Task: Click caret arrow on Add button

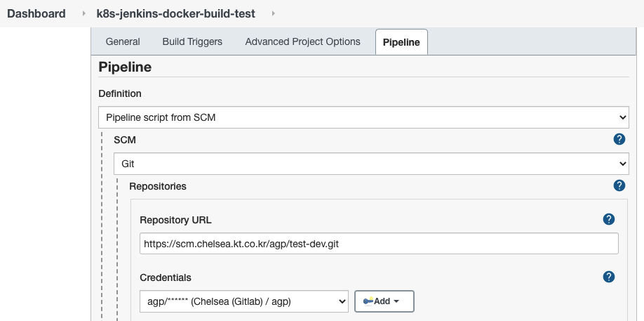Action: (397, 301)
